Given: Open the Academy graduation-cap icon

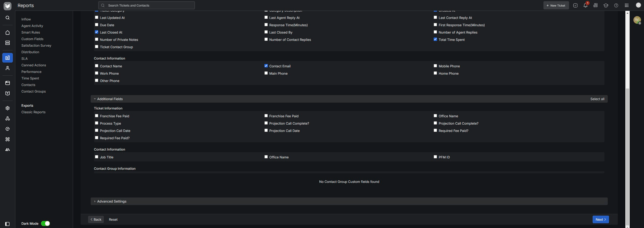Looking at the screenshot, I should pos(606,5).
